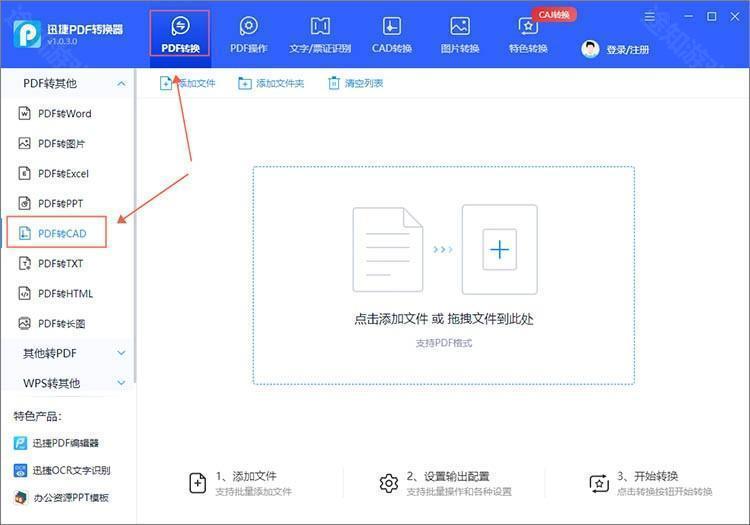
Task: Click the user avatar icon
Action: point(590,49)
